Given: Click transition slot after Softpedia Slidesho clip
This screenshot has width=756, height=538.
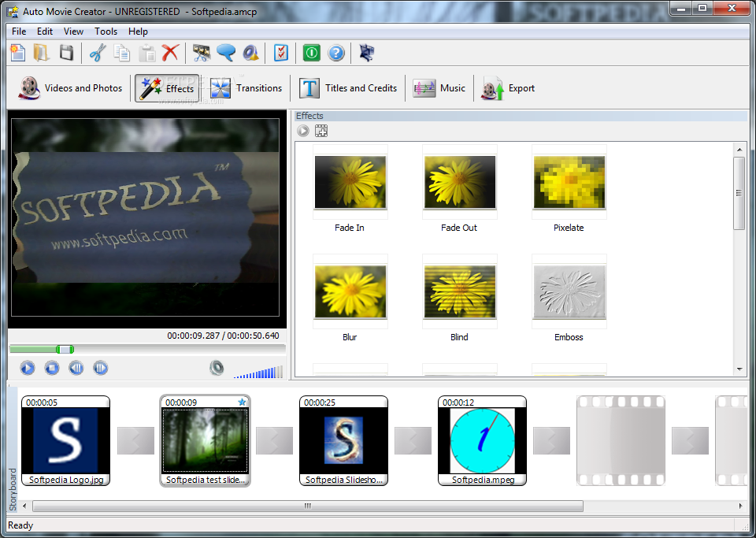Looking at the screenshot, I should 413,440.
